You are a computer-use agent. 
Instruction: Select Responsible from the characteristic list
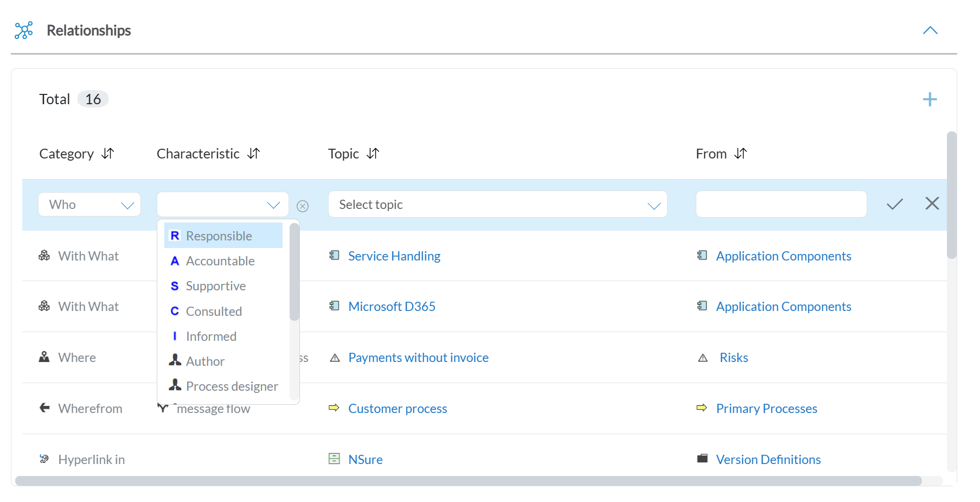click(219, 236)
